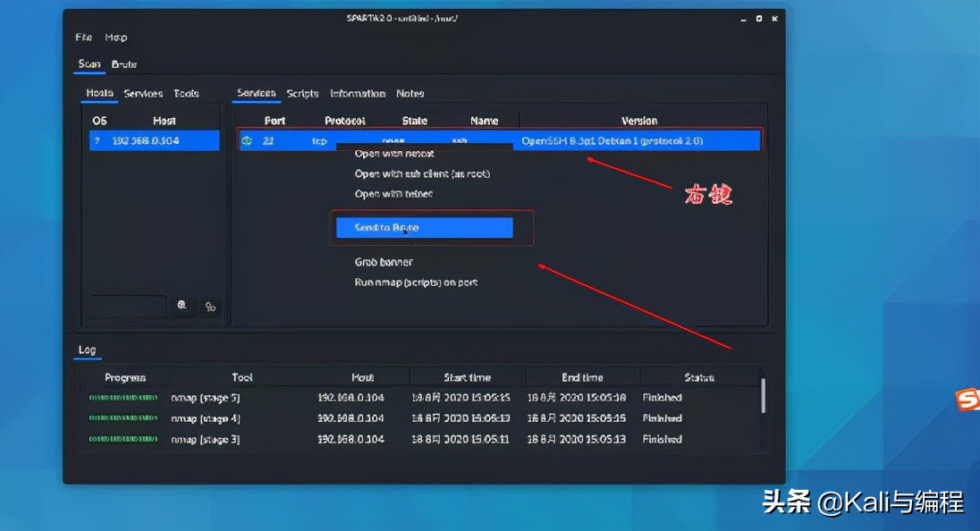980x531 pixels.
Task: Open the Help menu
Action: (116, 38)
